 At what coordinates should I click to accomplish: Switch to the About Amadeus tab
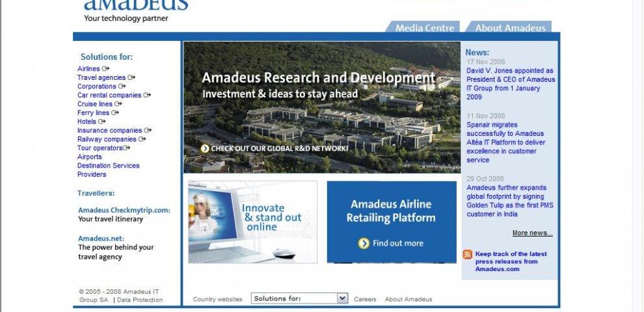(510, 28)
